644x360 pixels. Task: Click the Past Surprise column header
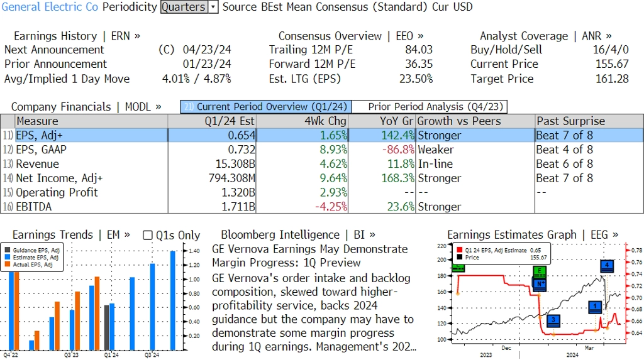pyautogui.click(x=589, y=121)
